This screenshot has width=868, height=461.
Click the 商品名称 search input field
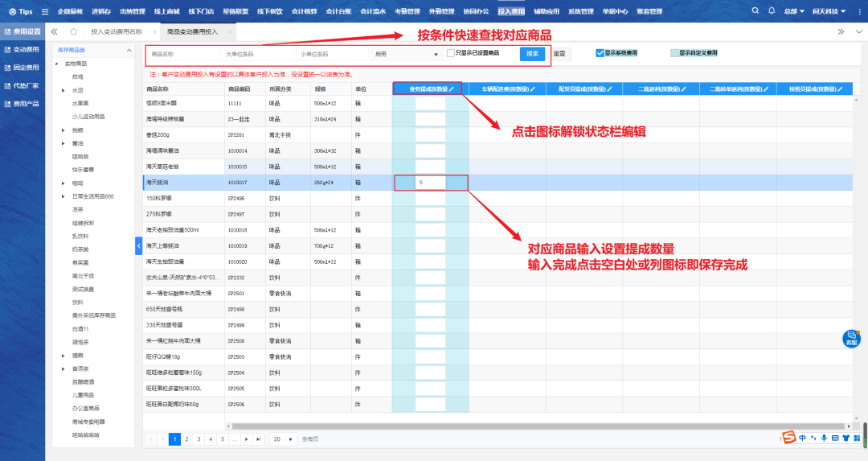(x=181, y=54)
